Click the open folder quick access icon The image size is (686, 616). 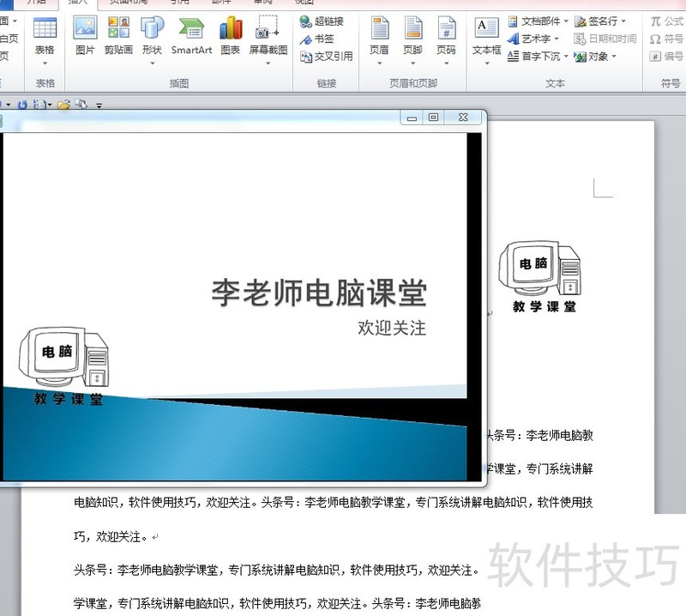pyautogui.click(x=63, y=105)
